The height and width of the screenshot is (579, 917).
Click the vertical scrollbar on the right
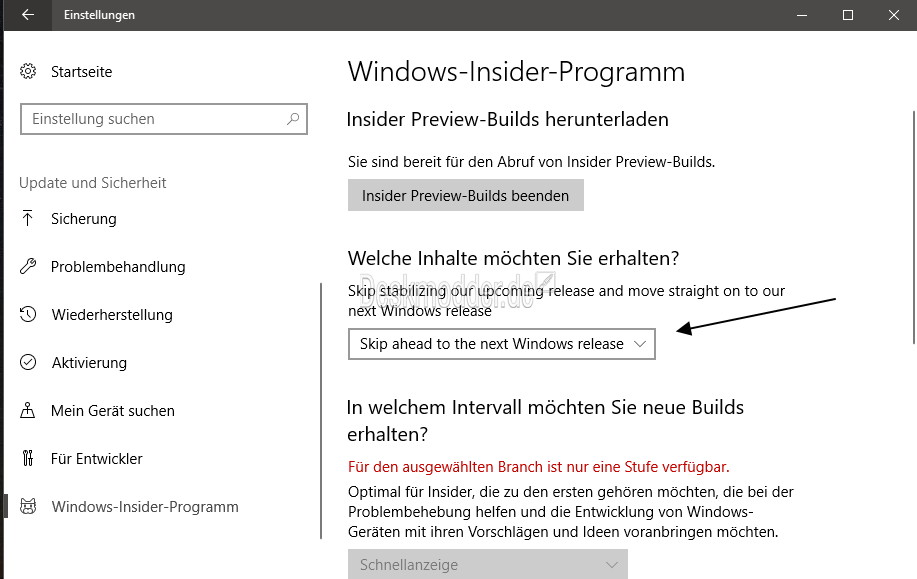(x=914, y=227)
